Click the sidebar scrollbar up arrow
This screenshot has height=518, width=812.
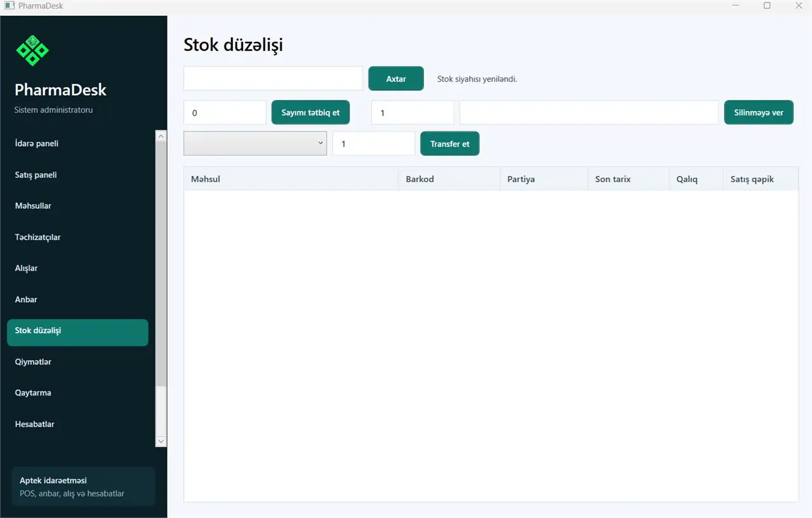click(161, 136)
